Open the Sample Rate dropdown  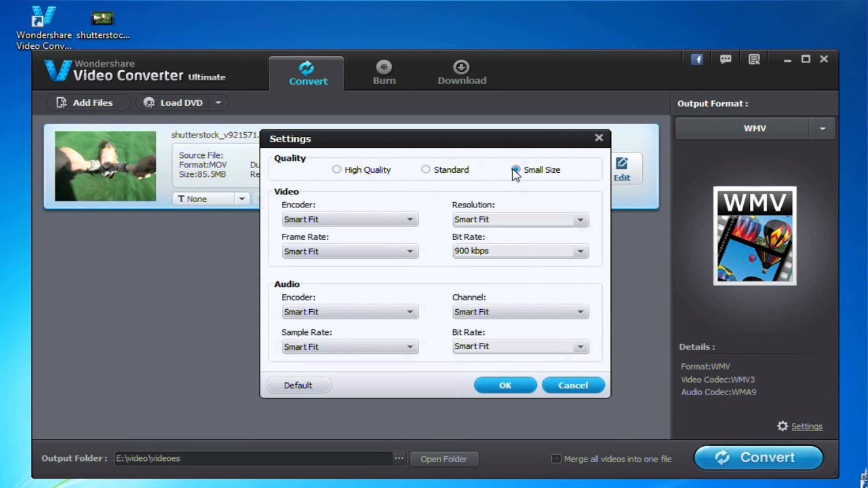[x=349, y=346]
